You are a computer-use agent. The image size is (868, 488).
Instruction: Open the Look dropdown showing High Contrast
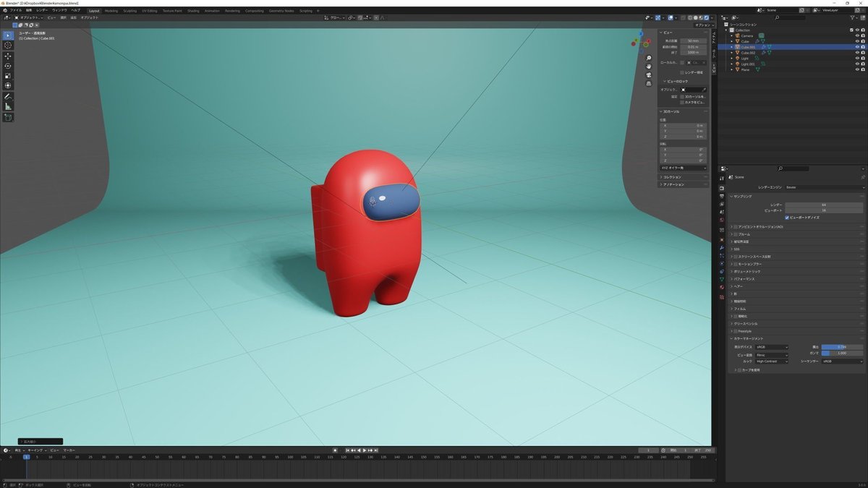[772, 361]
